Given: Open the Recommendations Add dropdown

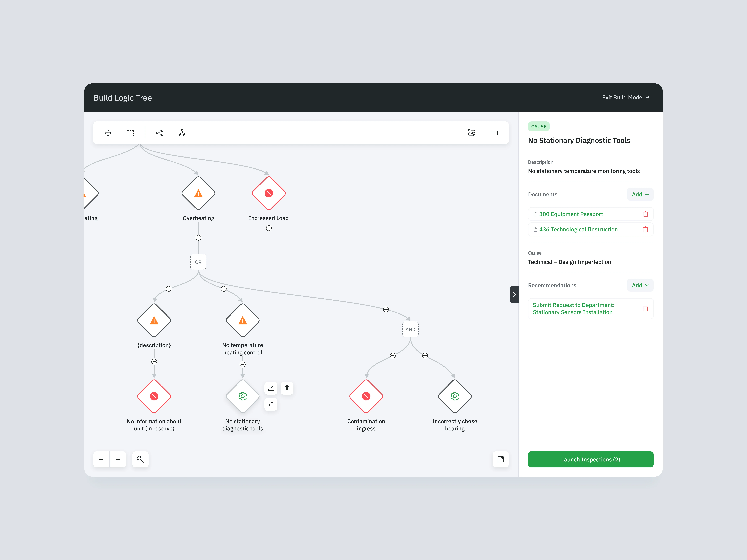Looking at the screenshot, I should (x=640, y=285).
